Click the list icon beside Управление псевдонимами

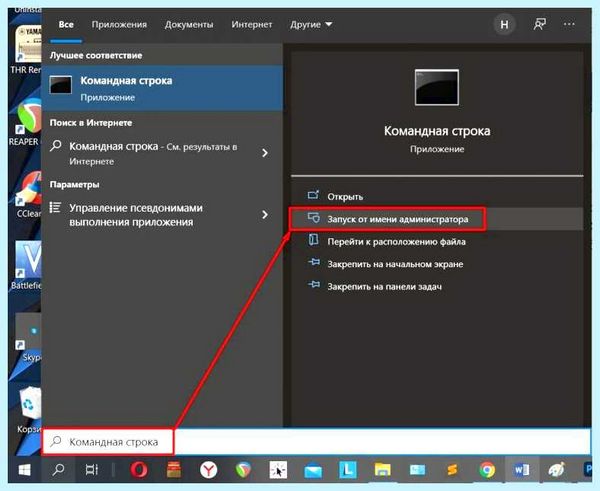(55, 207)
